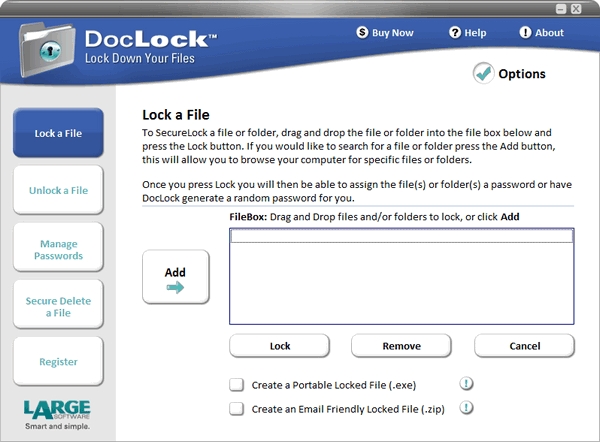Click the Add button label

coord(175,272)
